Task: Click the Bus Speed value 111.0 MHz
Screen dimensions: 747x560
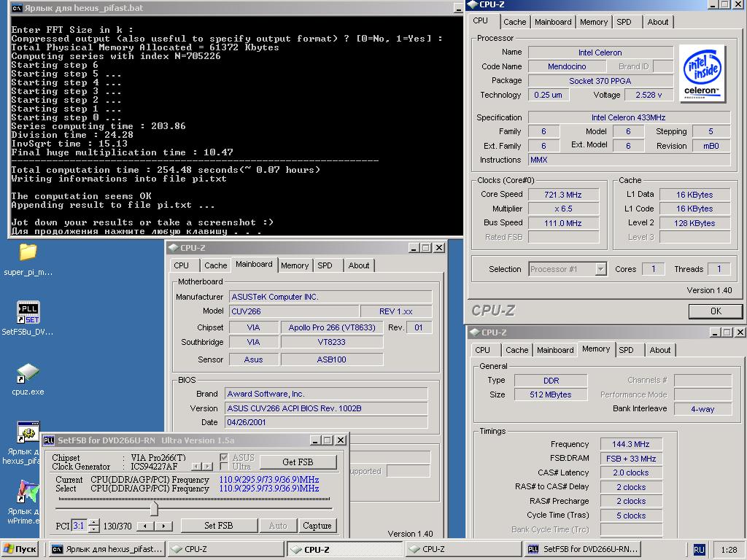Action: coord(563,223)
